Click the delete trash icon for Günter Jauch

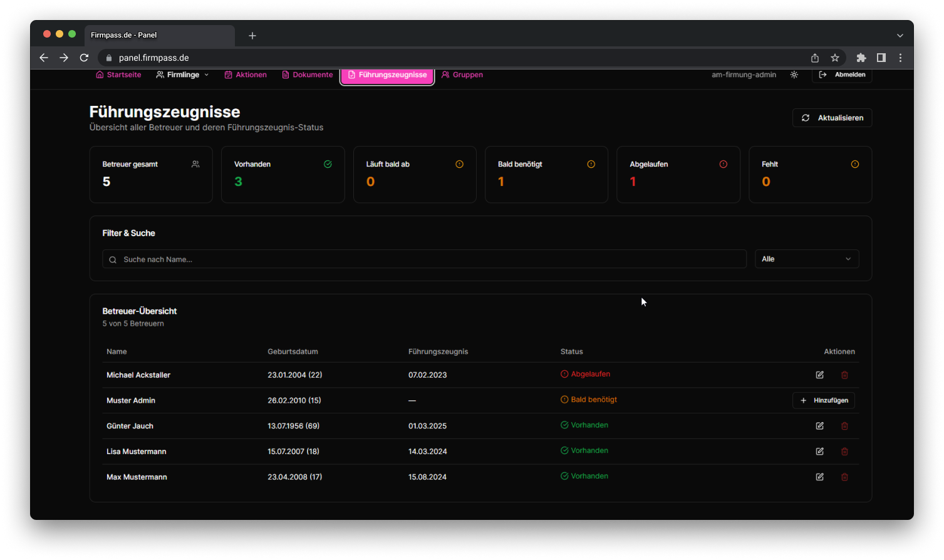point(844,425)
